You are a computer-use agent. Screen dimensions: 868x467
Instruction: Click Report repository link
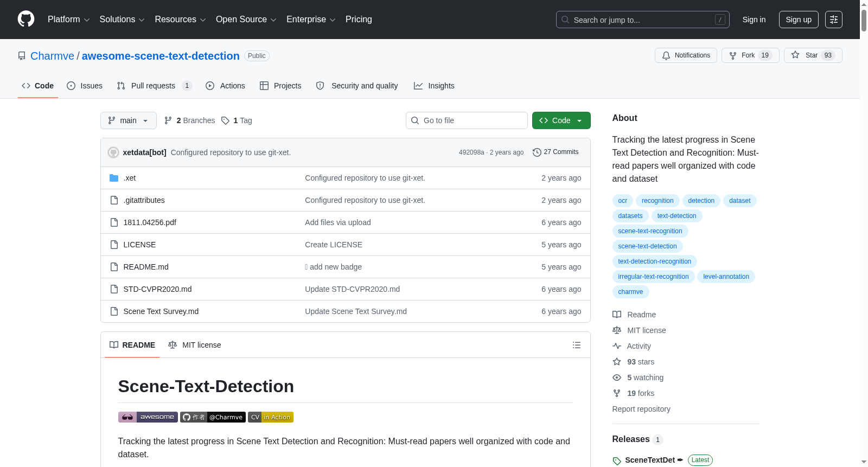click(641, 409)
